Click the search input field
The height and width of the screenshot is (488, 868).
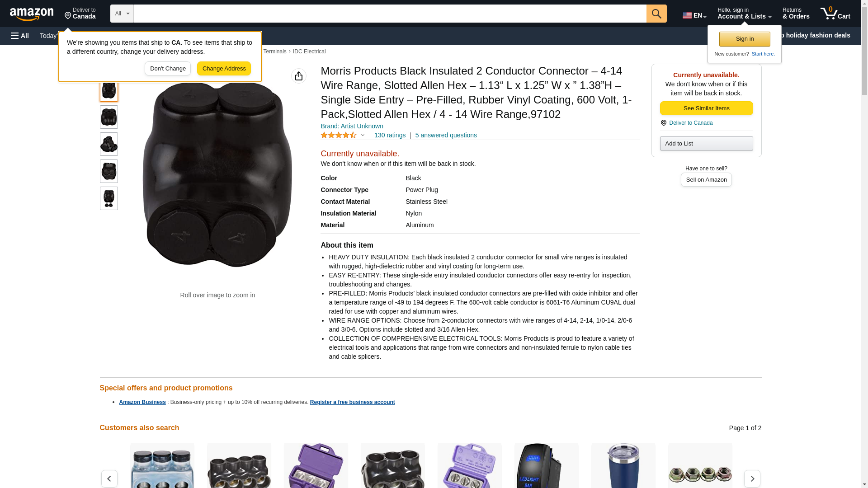click(x=390, y=14)
